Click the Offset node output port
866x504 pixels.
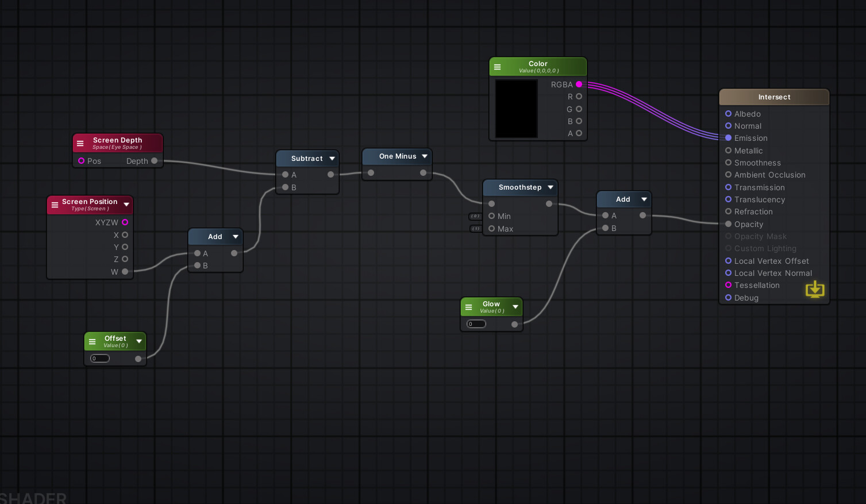[138, 359]
